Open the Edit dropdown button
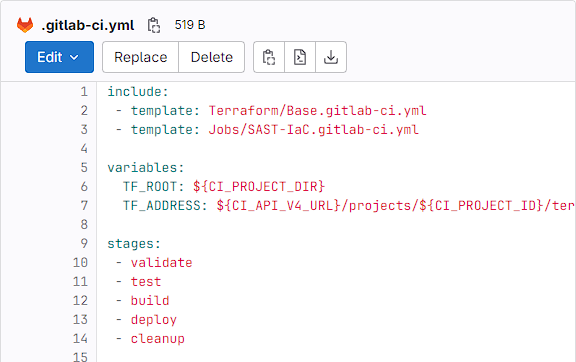 click(60, 57)
